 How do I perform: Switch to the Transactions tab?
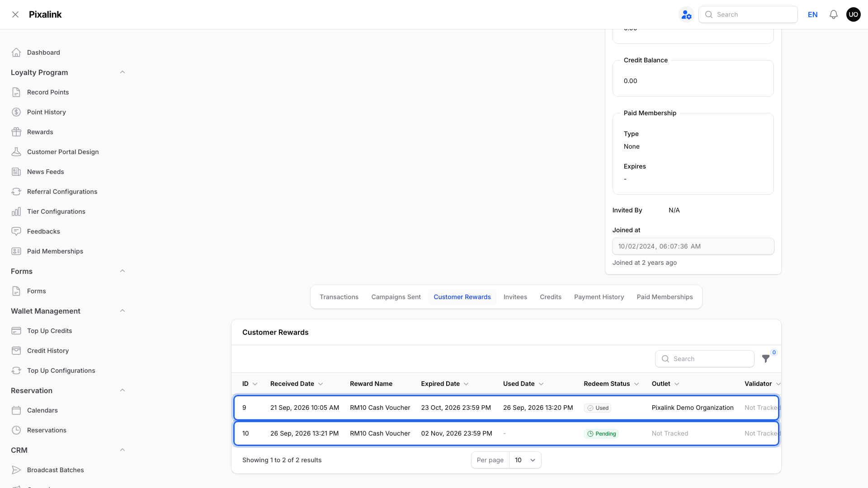(x=339, y=297)
